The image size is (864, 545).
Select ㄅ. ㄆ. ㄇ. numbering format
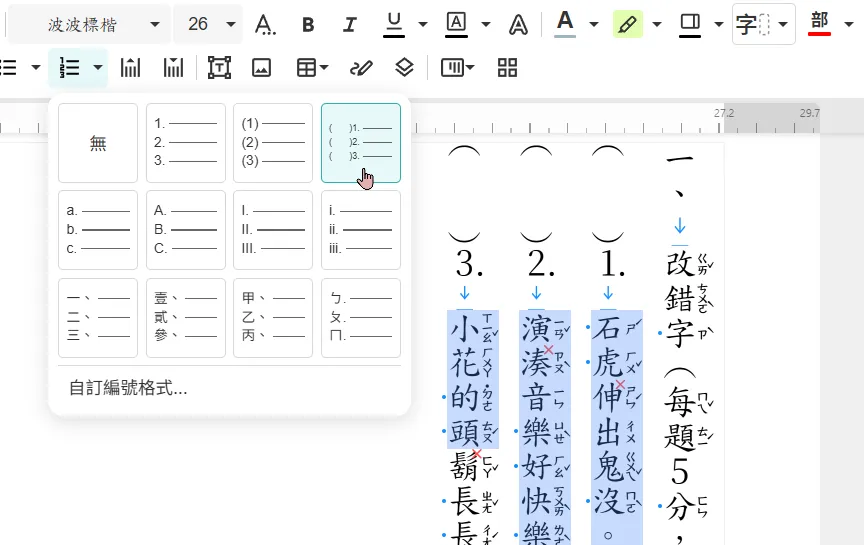pos(361,318)
